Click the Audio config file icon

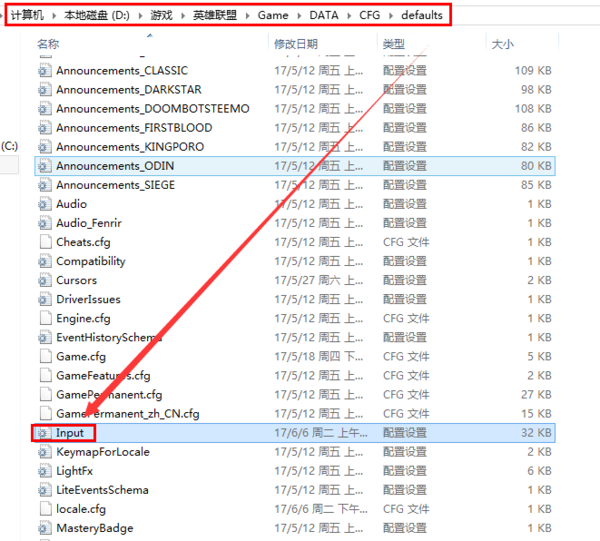coord(45,204)
